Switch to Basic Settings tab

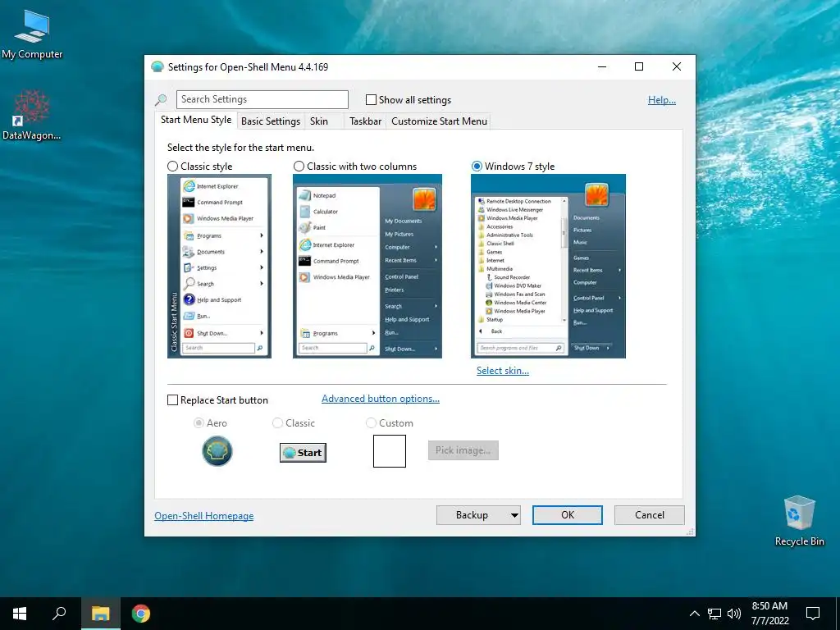pos(271,121)
